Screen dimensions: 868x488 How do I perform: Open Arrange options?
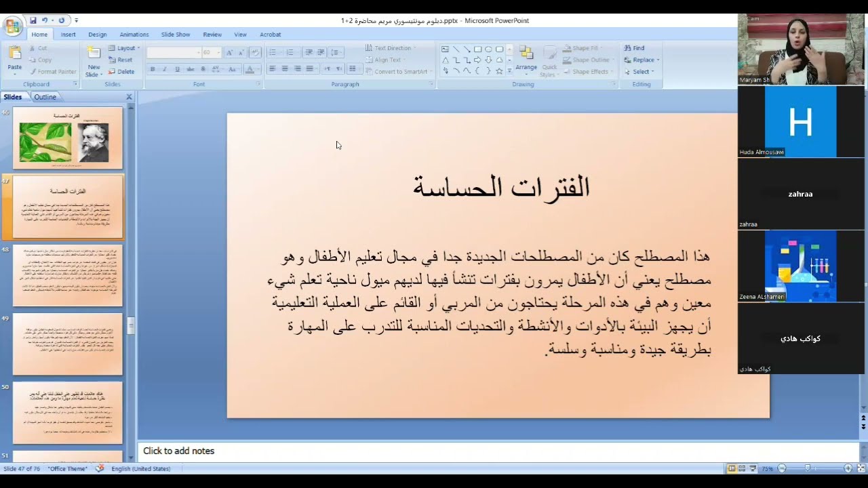point(526,60)
